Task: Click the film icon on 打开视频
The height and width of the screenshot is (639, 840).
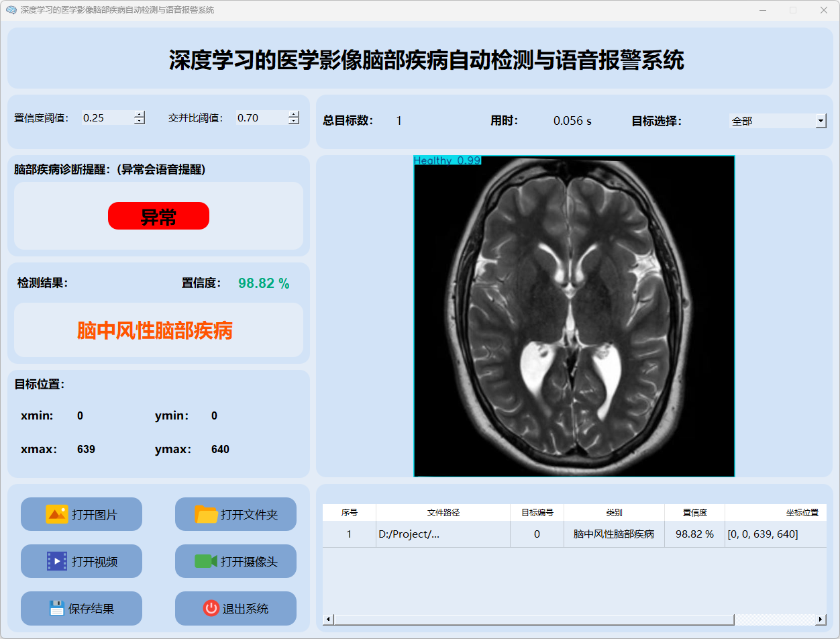Action: tap(57, 561)
